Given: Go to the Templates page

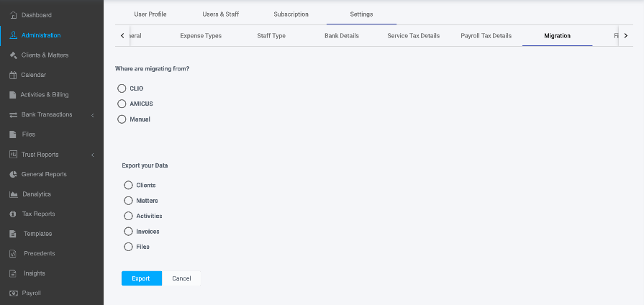Looking at the screenshot, I should [x=38, y=234].
